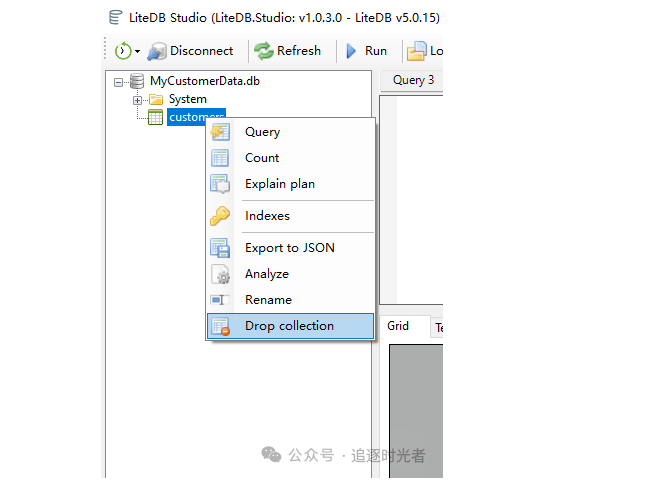
Task: Click the gray results grid area
Action: [416, 411]
